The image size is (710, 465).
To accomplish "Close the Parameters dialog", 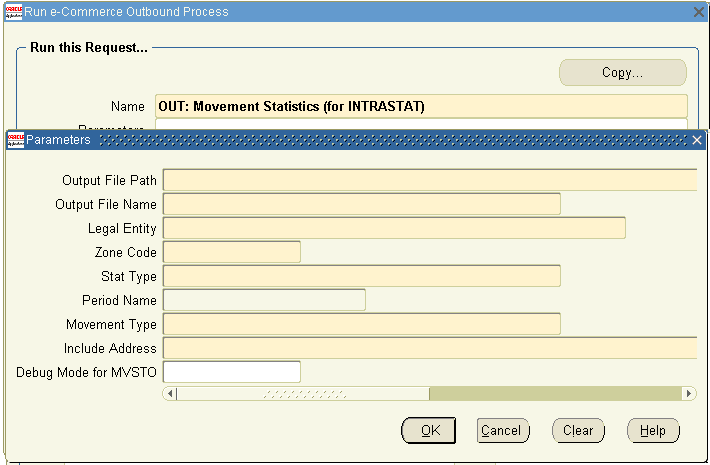I will (x=697, y=140).
